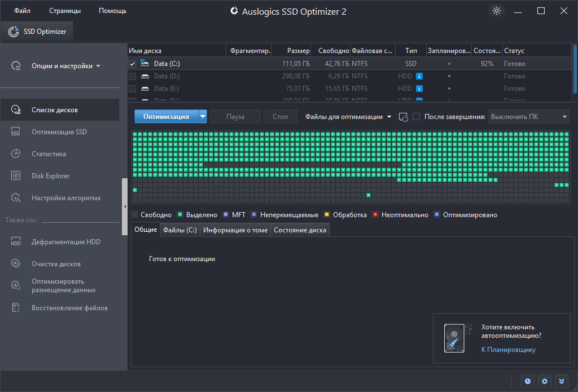Switch to 'Информация о томе' tab
Image resolution: width=578 pixels, height=392 pixels.
(x=235, y=230)
